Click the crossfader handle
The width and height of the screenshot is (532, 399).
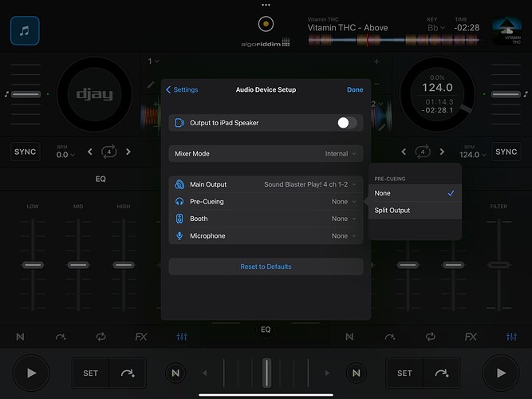(x=266, y=373)
